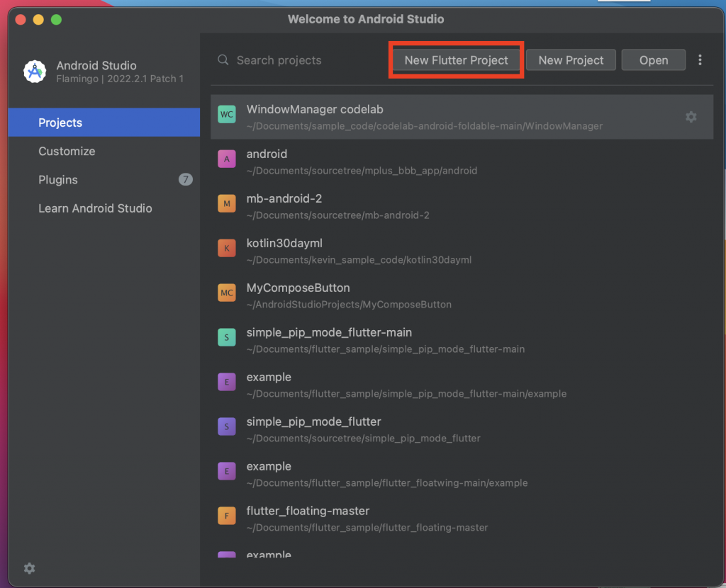This screenshot has width=726, height=588.
Task: Click the purple S icon for simple_pip_mode_flutter
Action: click(x=227, y=426)
